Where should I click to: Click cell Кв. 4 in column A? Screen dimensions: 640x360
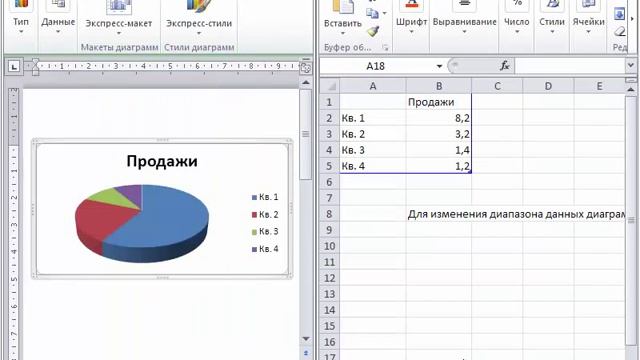point(373,166)
